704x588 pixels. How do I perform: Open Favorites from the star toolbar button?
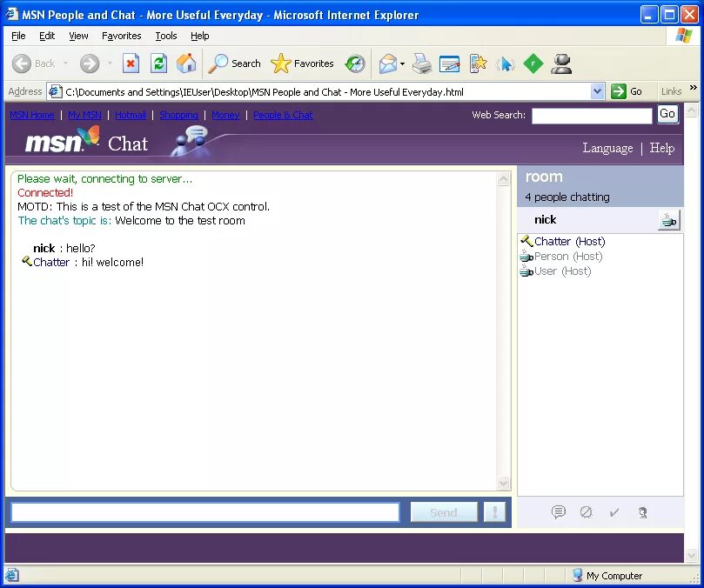302,63
